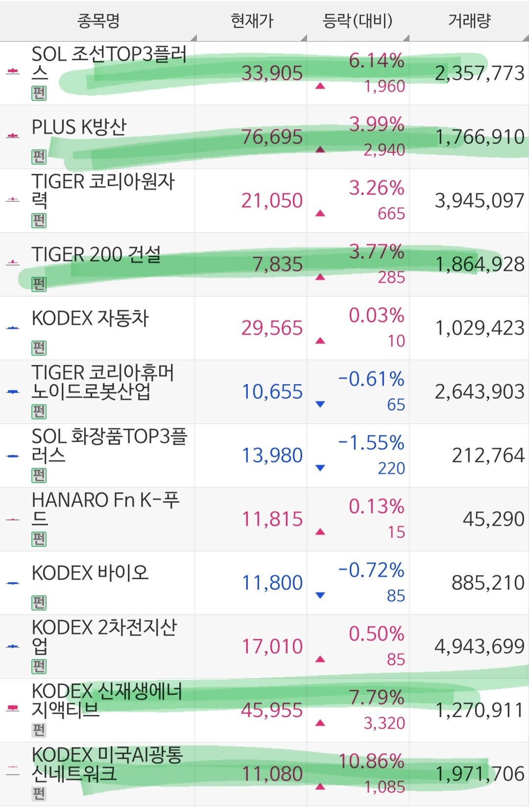Click the 편 badge under PLUS K방산
This screenshot has height=812, width=529.
(x=39, y=157)
